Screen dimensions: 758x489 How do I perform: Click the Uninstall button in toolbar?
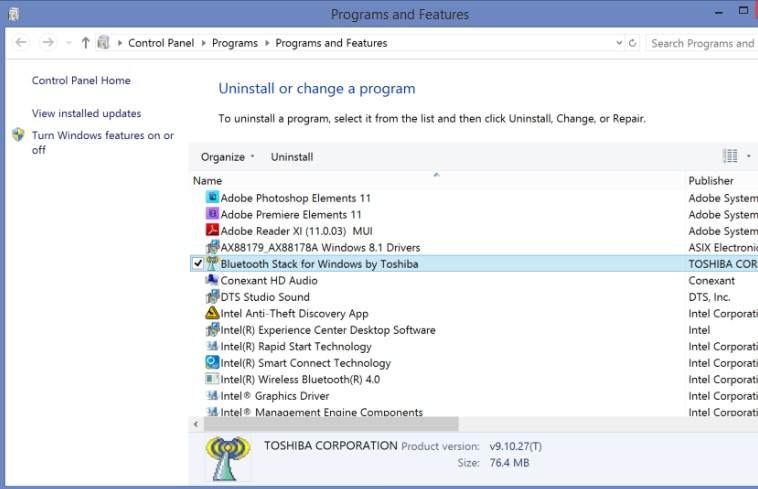(x=292, y=157)
